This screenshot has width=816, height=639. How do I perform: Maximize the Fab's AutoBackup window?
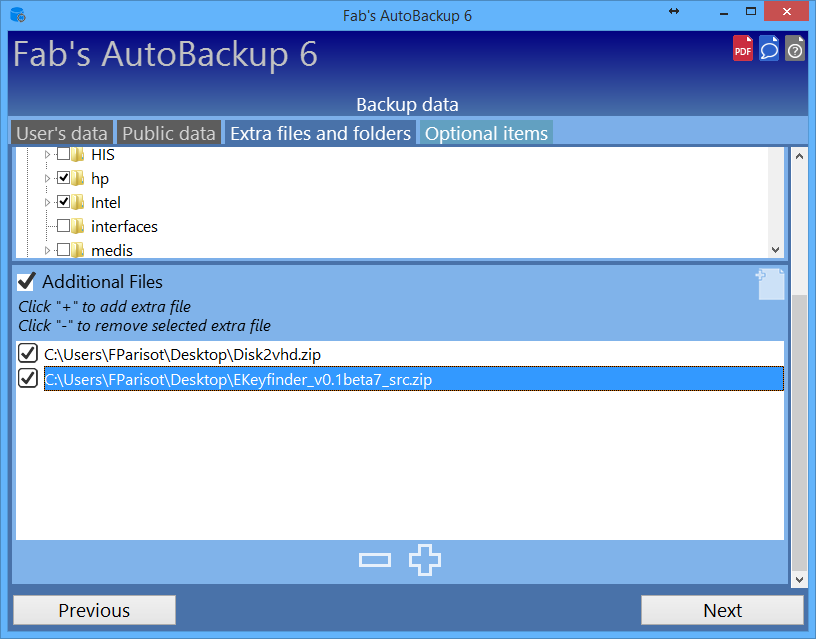[750, 11]
